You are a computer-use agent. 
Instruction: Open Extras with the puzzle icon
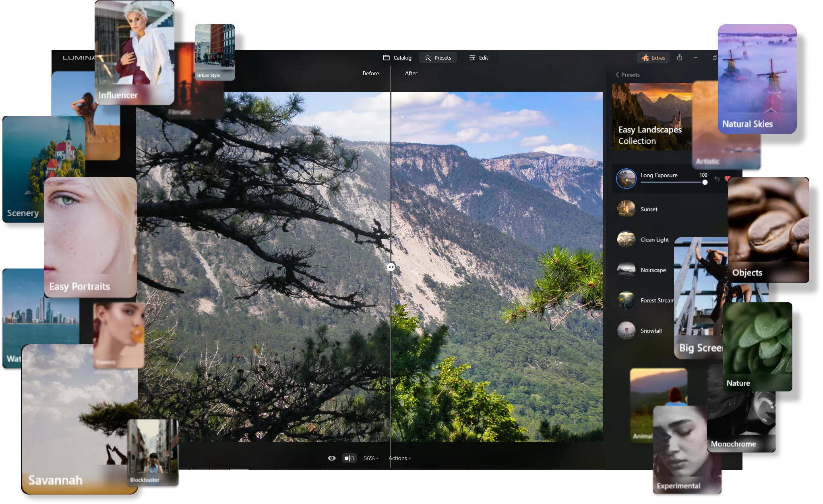[653, 58]
